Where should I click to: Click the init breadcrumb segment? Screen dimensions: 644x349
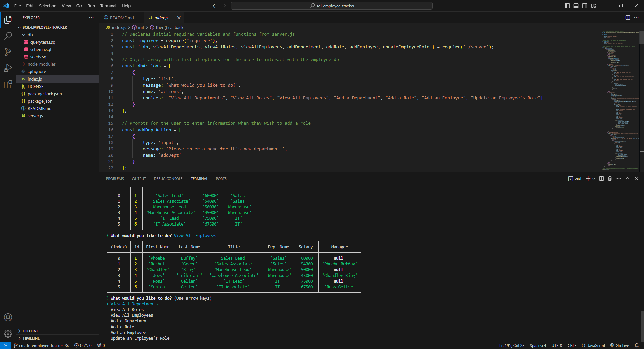[x=138, y=27]
